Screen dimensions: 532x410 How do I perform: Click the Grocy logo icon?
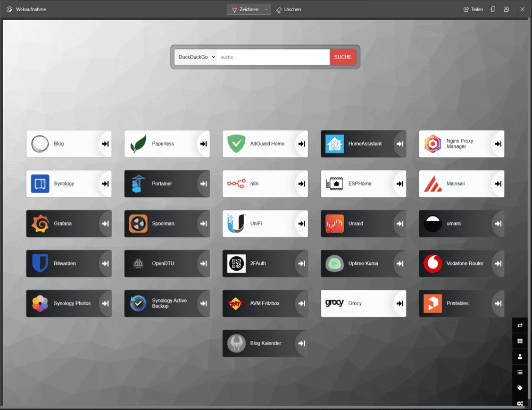tap(335, 303)
